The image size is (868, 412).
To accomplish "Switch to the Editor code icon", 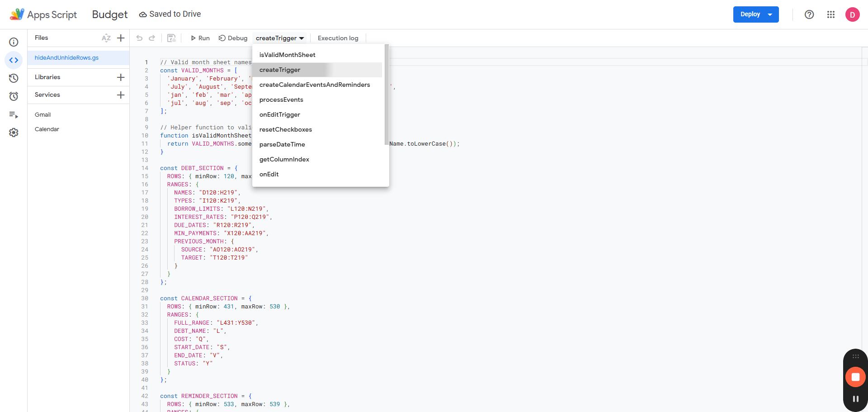I will click(x=14, y=60).
